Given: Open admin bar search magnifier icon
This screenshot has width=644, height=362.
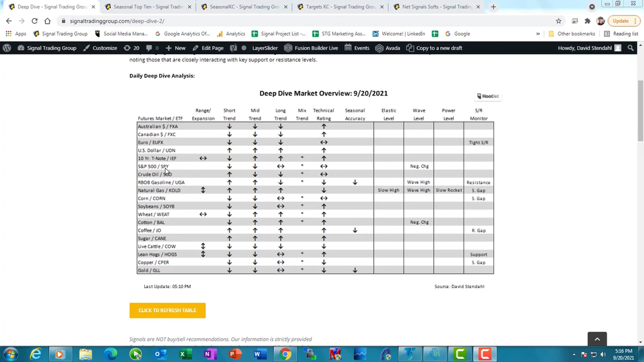Looking at the screenshot, I should tap(631, 48).
